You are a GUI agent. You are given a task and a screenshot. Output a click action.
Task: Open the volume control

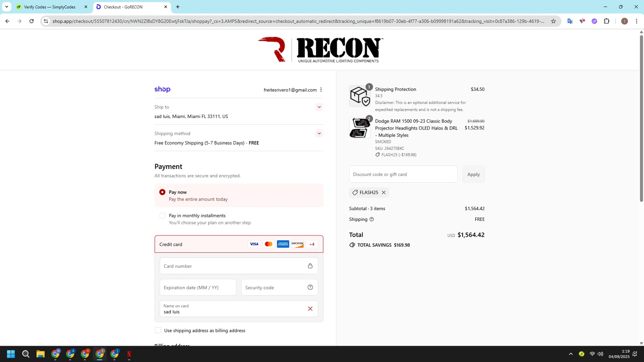click(600, 354)
